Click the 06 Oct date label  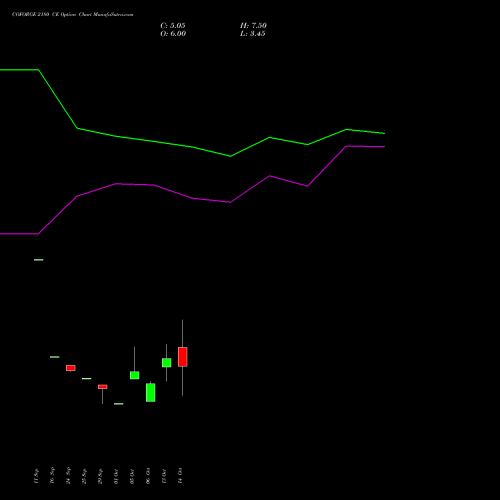pyautogui.click(x=148, y=476)
